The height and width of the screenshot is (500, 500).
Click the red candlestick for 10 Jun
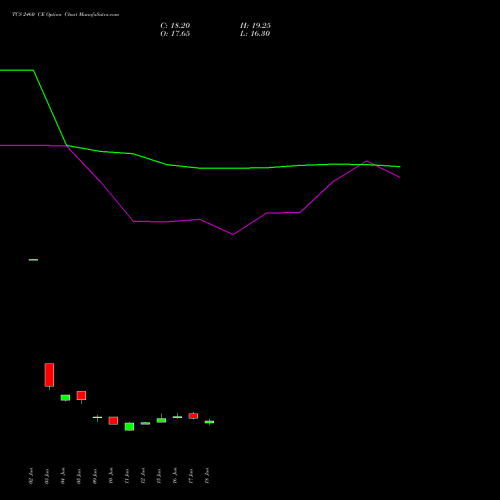click(113, 420)
